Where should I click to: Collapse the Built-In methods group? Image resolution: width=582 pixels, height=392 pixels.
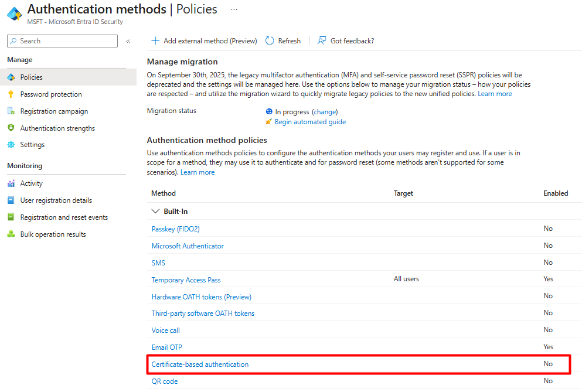(155, 212)
